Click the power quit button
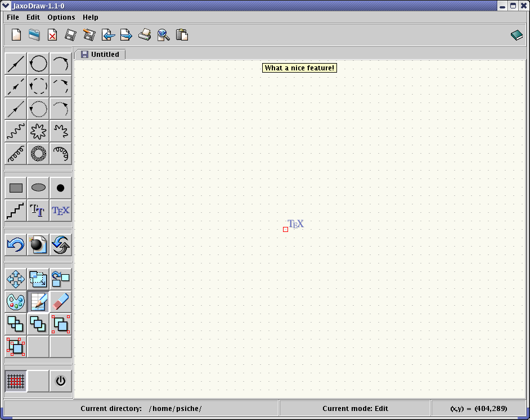530x420 pixels. pos(61,381)
